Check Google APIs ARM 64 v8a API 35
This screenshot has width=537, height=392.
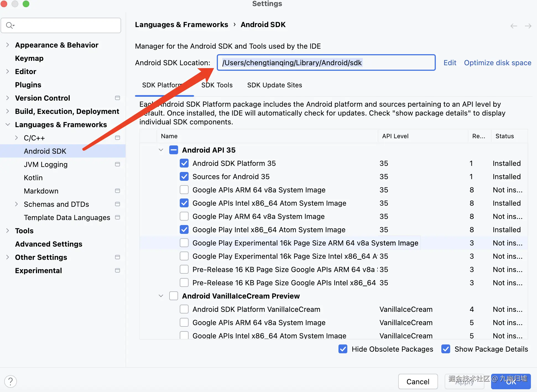click(184, 190)
